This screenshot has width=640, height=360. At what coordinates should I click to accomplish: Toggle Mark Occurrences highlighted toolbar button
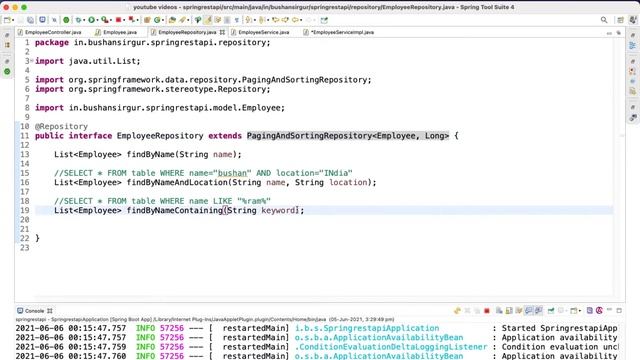208,20
